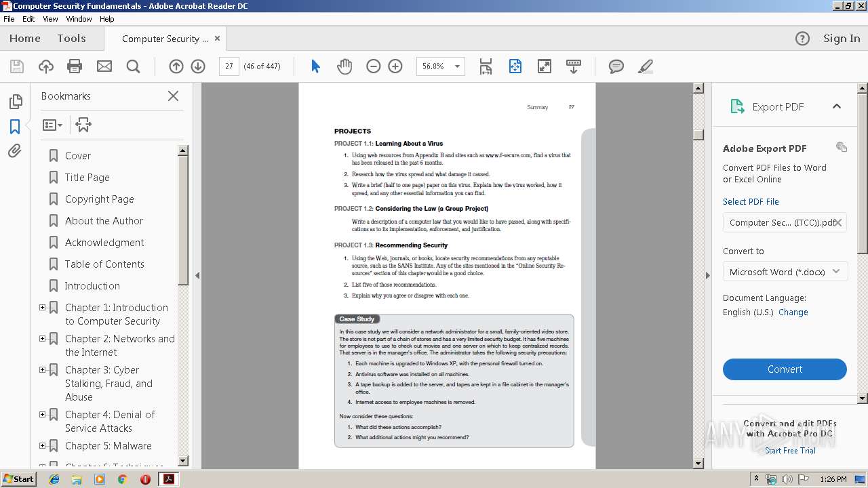Open the About the Author bookmark
This screenshot has height=488, width=868.
click(104, 221)
